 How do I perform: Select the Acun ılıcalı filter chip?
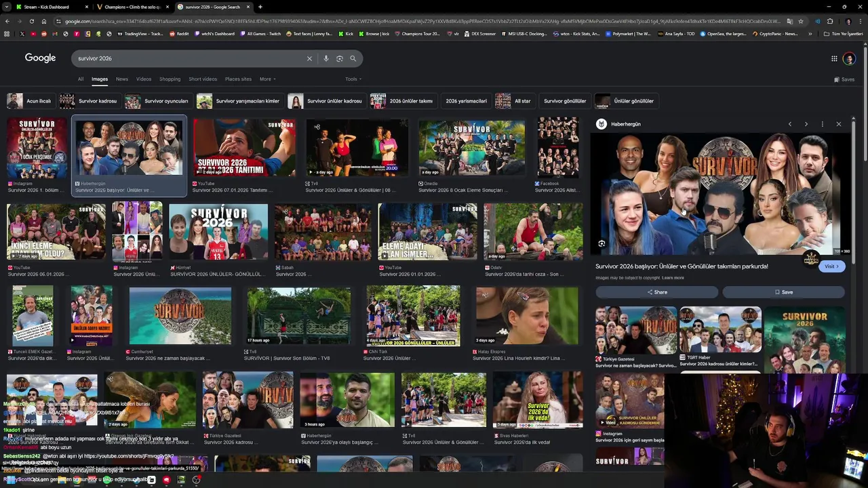(30, 101)
